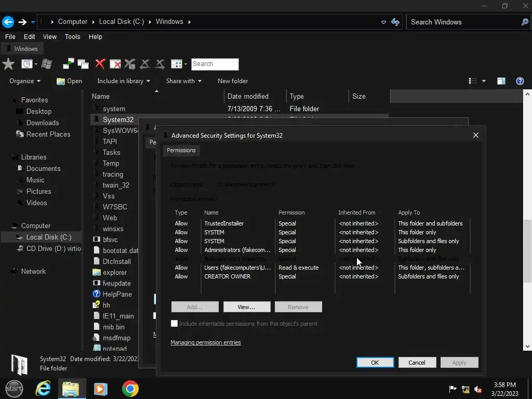Screen dimensions: 532x399
Task: Select the explorer file icon
Action: pos(97,272)
